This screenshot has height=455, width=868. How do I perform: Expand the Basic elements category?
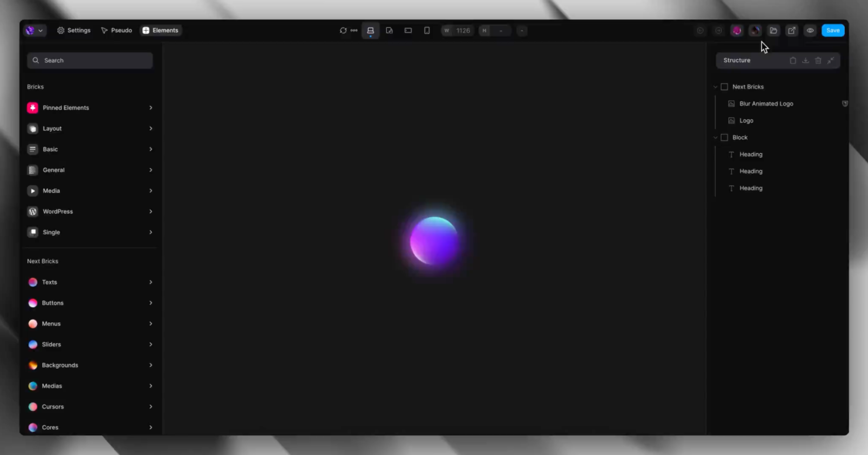90,149
